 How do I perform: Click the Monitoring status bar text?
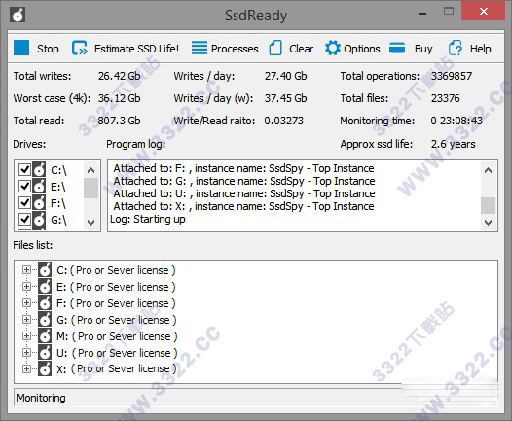[x=41, y=398]
